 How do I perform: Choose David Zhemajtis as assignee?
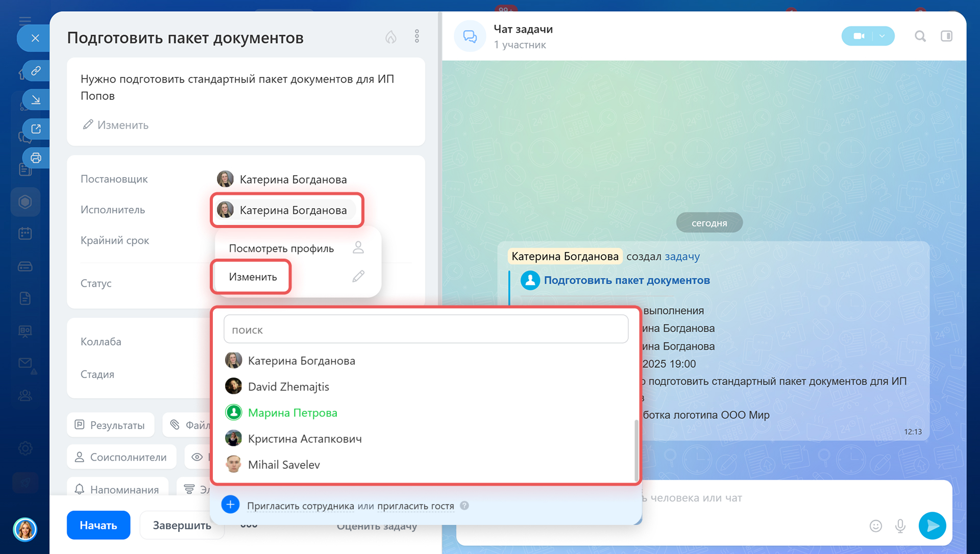tap(288, 387)
